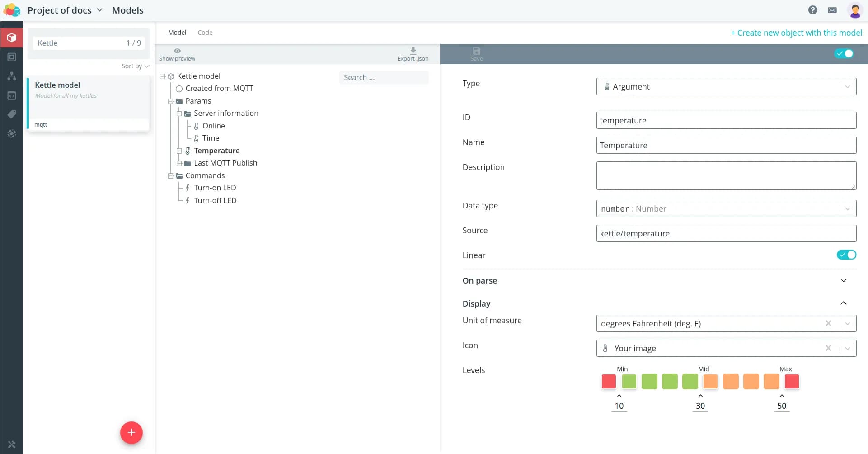Click the red plus add button
Image resolution: width=868 pixels, height=454 pixels.
[x=131, y=433]
